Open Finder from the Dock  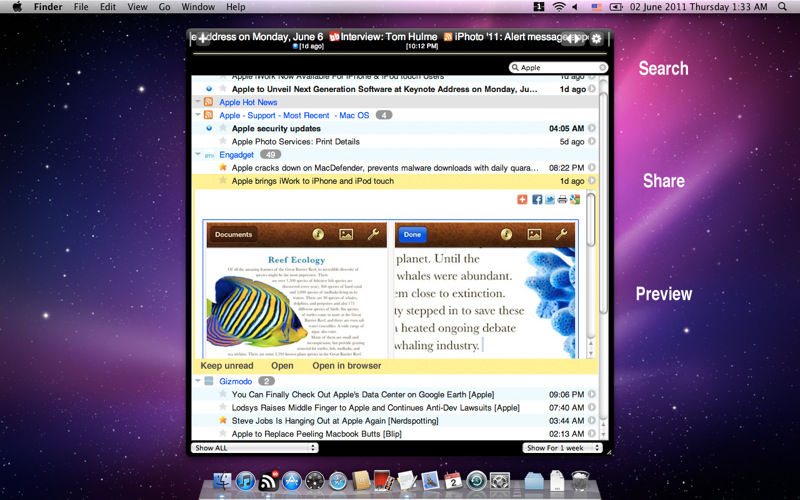point(222,481)
